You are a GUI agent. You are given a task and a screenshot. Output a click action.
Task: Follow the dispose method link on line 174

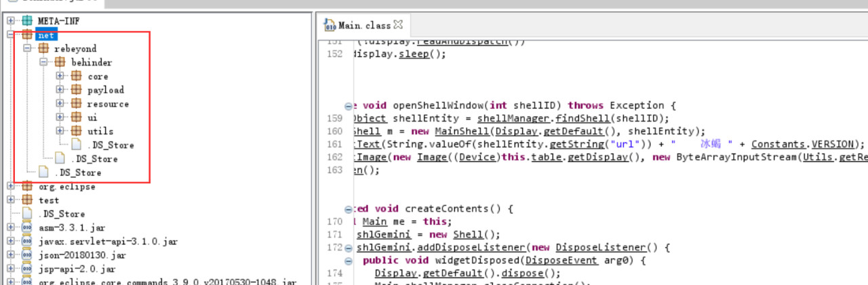coord(521,273)
